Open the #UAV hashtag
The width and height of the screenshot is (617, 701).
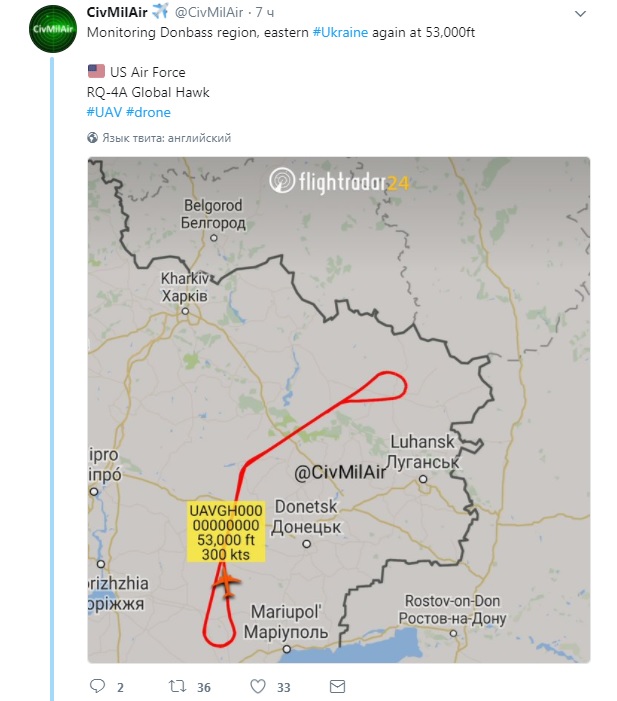(x=104, y=112)
